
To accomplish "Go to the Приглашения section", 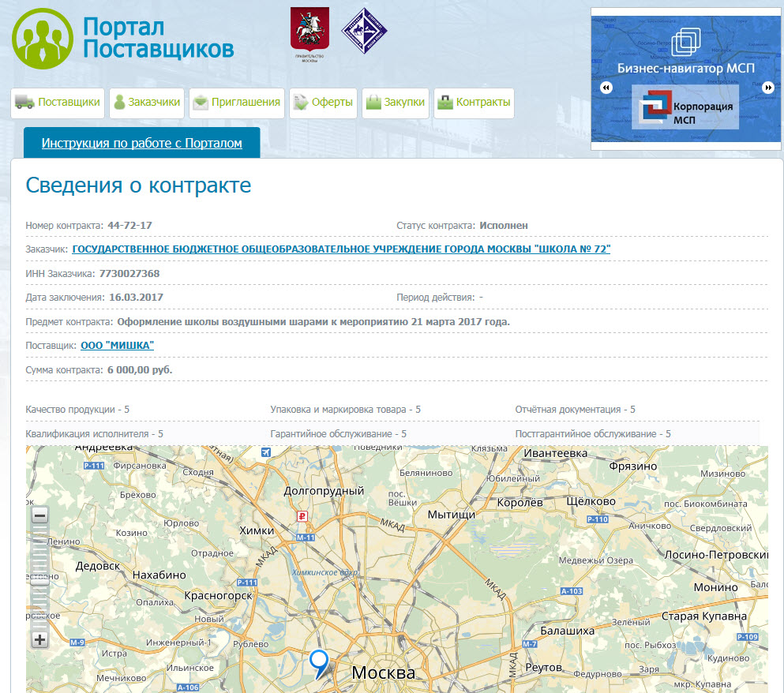I will pyautogui.click(x=236, y=103).
